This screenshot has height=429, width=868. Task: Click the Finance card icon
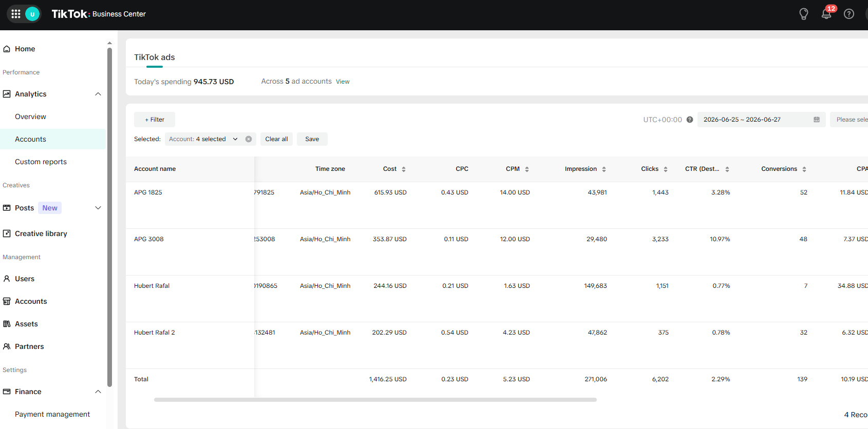[x=7, y=392]
